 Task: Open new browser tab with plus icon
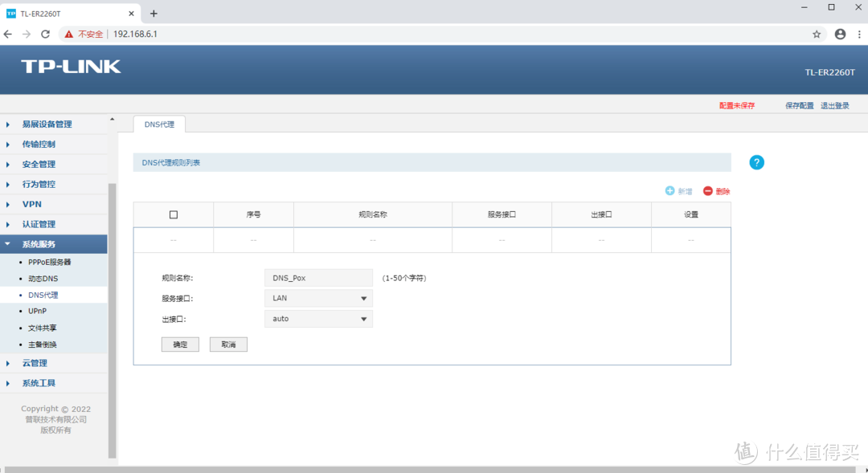tap(154, 14)
